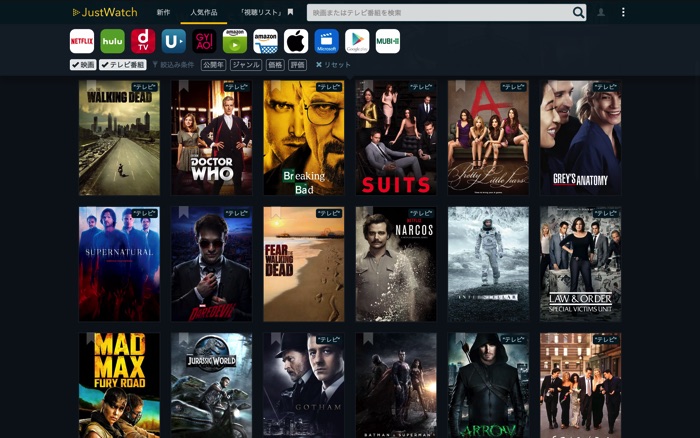Bookmark the Batman v Superman poster
This screenshot has width=700, height=438.
(368, 338)
